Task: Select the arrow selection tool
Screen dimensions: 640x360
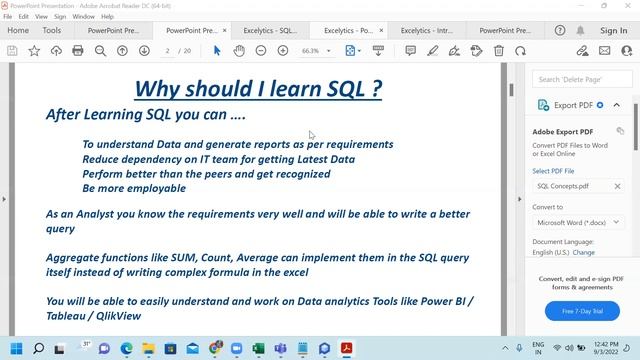Action: pyautogui.click(x=217, y=51)
